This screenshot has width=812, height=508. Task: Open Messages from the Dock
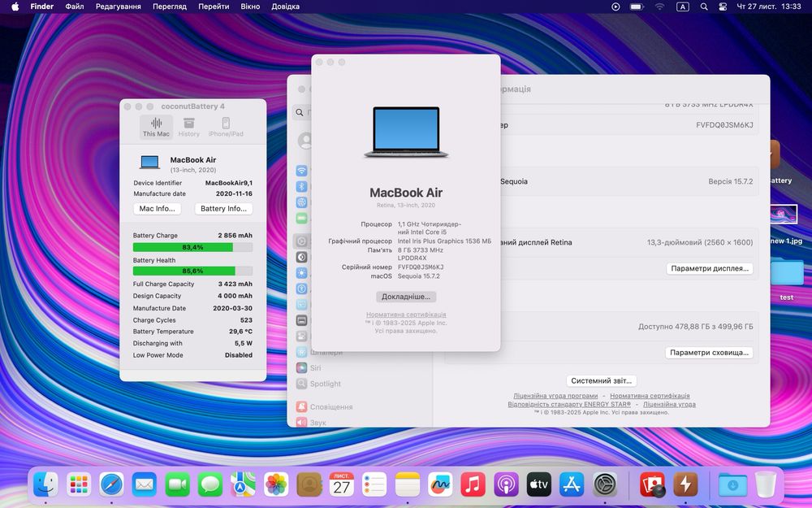(x=210, y=485)
